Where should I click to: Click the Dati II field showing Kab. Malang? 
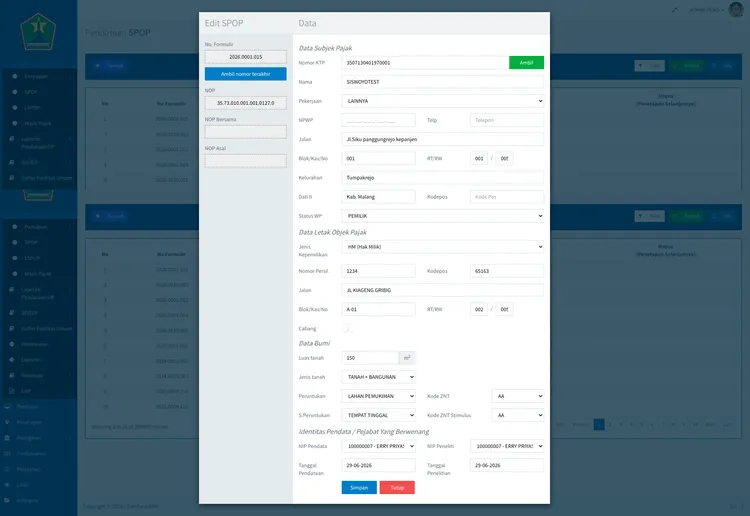tap(378, 197)
